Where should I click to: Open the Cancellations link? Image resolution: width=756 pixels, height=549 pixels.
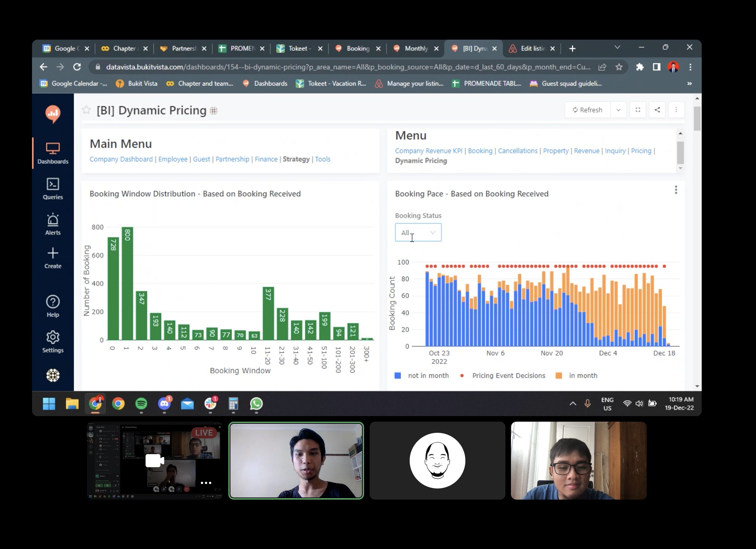(x=518, y=151)
